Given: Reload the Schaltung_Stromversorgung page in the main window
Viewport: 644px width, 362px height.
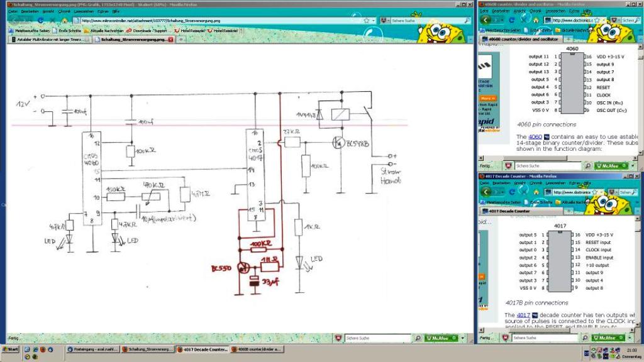Looking at the screenshot, I should coord(40,20).
